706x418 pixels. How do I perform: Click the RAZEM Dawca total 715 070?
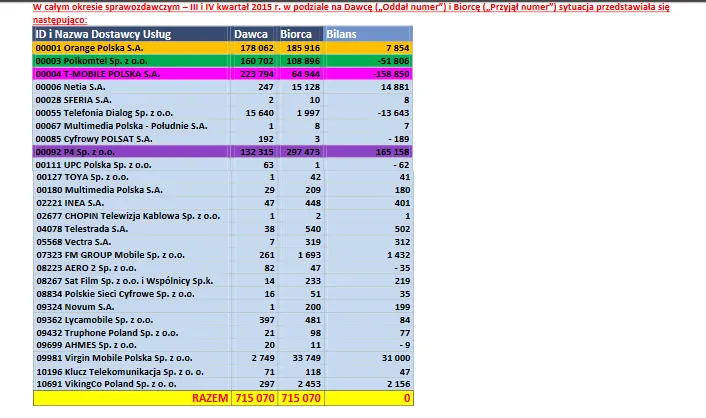[254, 398]
